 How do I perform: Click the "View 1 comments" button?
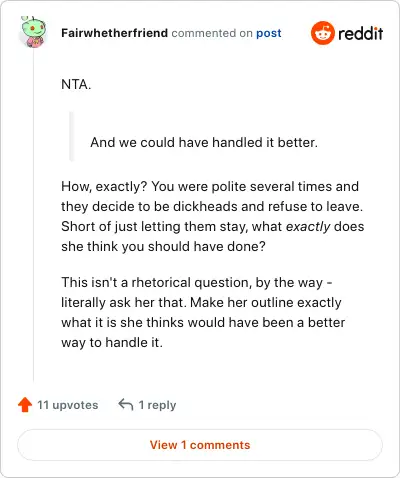pyautogui.click(x=200, y=445)
